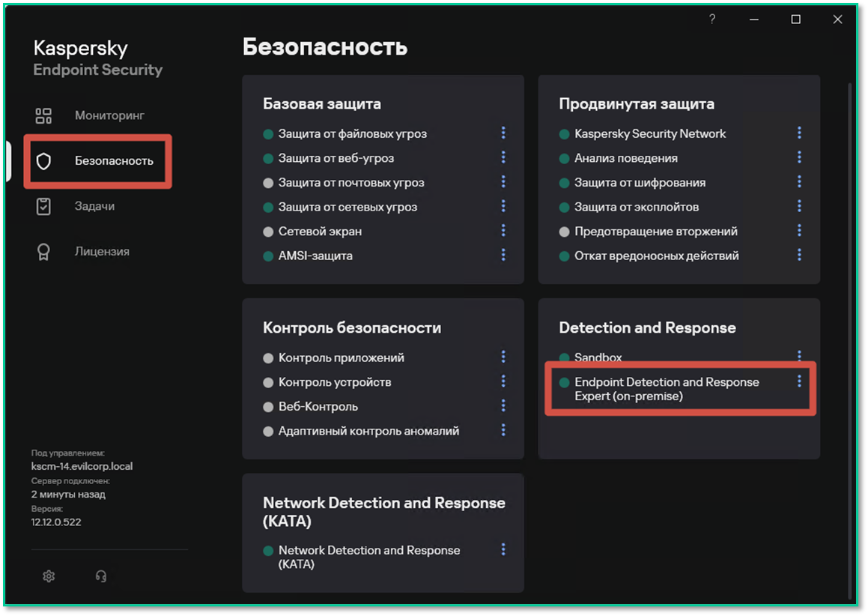The height and width of the screenshot is (616, 868).
Task: Maximize the Kaspersky window
Action: pyautogui.click(x=795, y=19)
